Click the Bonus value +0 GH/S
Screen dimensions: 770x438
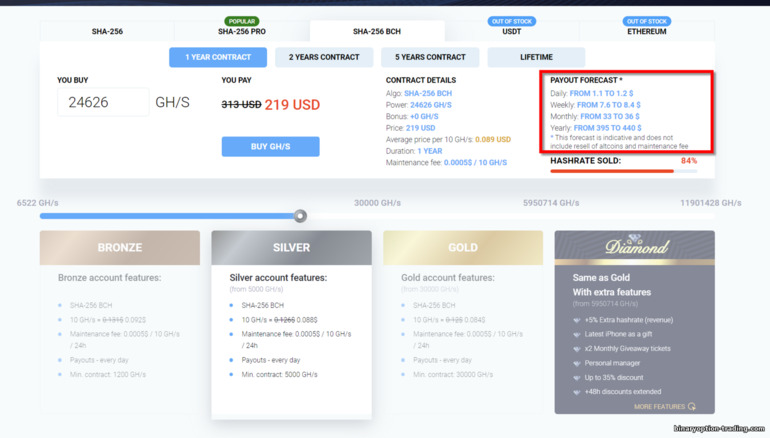click(x=424, y=116)
